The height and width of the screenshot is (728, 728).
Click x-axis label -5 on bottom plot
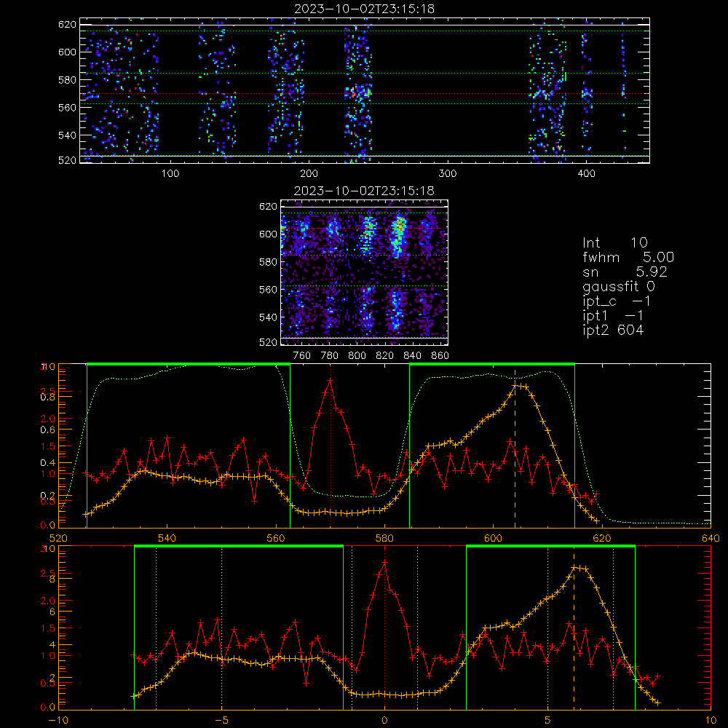[x=221, y=721]
